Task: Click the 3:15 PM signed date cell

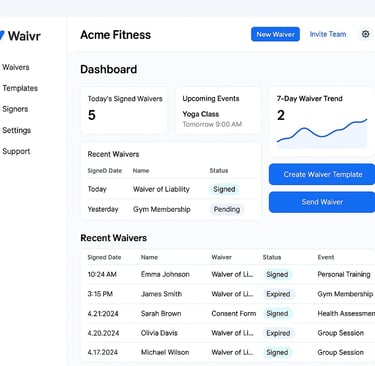Action: click(100, 294)
